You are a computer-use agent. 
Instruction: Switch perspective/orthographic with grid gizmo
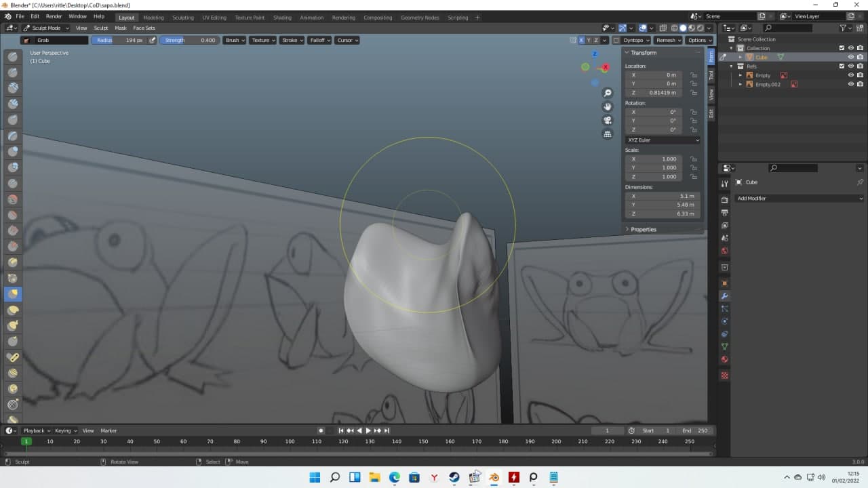click(608, 134)
